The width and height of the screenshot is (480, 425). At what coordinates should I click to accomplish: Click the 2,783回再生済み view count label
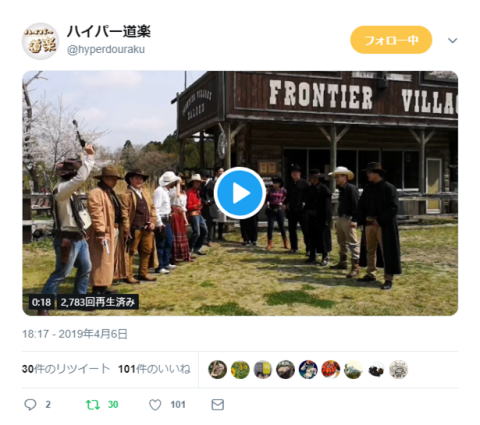98,302
